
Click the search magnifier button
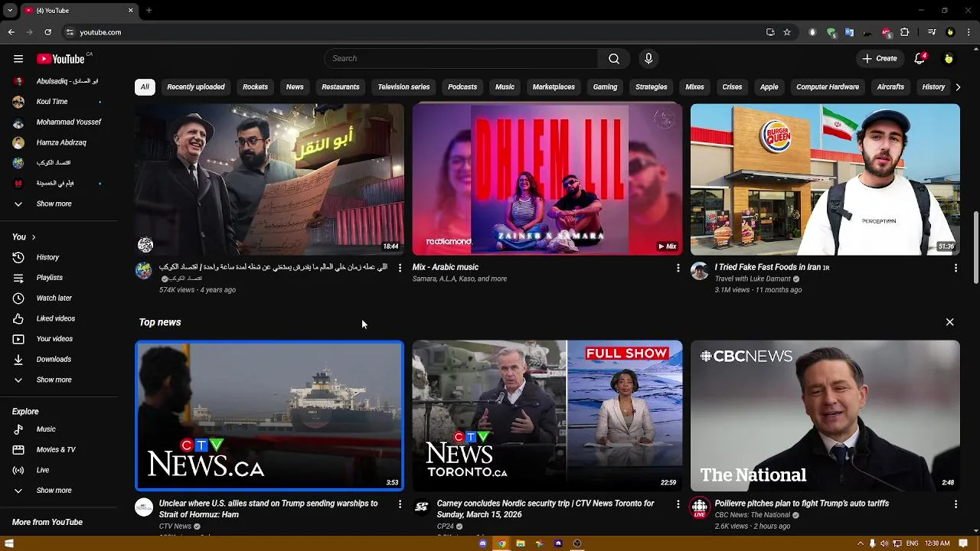[613, 58]
